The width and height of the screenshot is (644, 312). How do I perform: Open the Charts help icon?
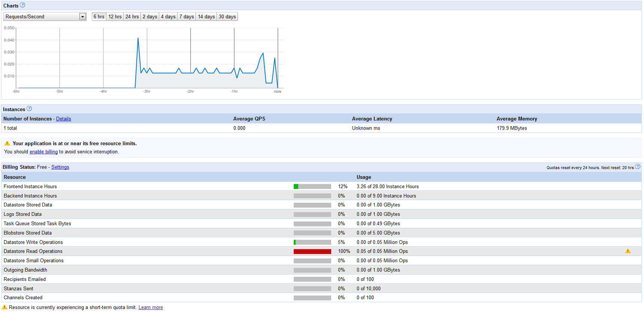[x=22, y=5]
